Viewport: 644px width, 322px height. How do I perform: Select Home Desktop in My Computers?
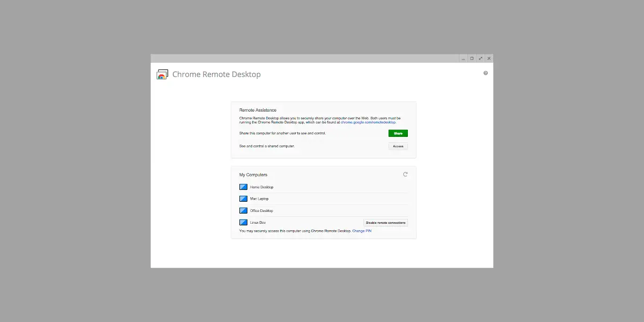pos(323,187)
